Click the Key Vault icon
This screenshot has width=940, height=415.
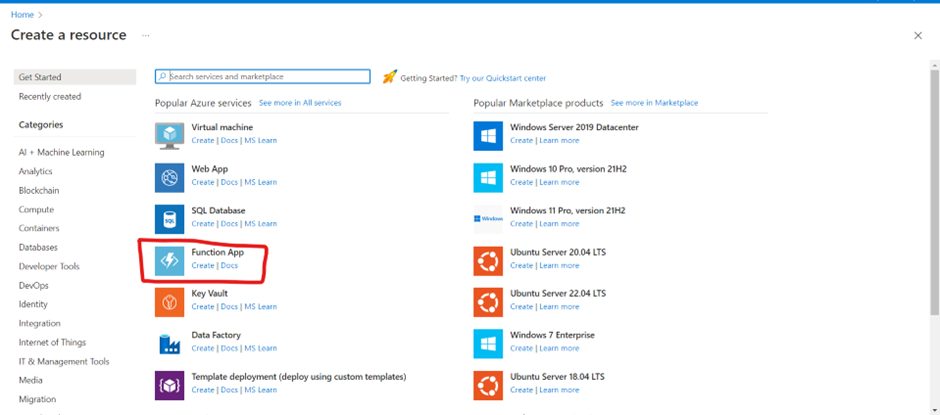pyautogui.click(x=170, y=302)
